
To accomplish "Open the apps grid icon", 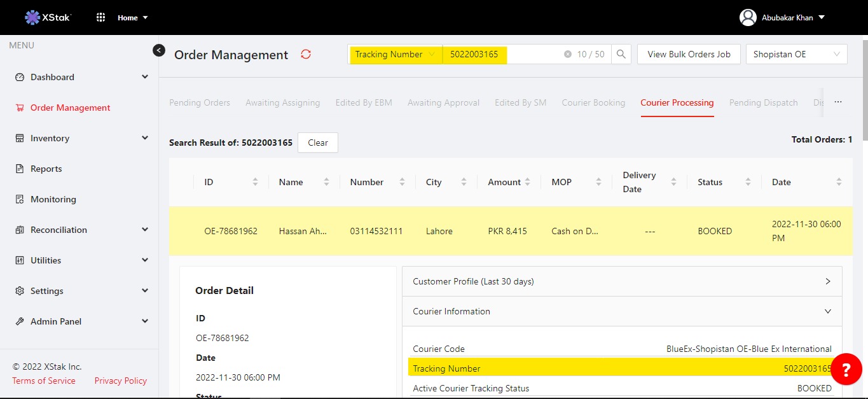I will coord(100,18).
